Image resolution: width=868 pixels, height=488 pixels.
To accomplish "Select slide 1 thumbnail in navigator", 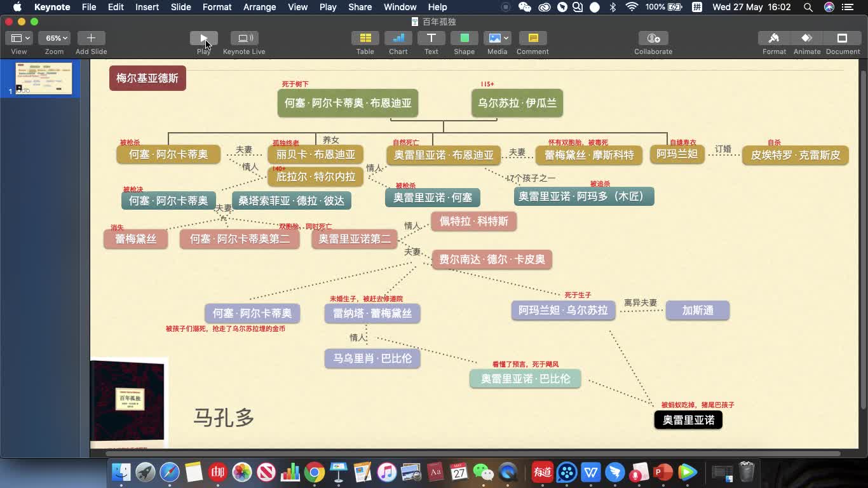I will click(x=44, y=78).
